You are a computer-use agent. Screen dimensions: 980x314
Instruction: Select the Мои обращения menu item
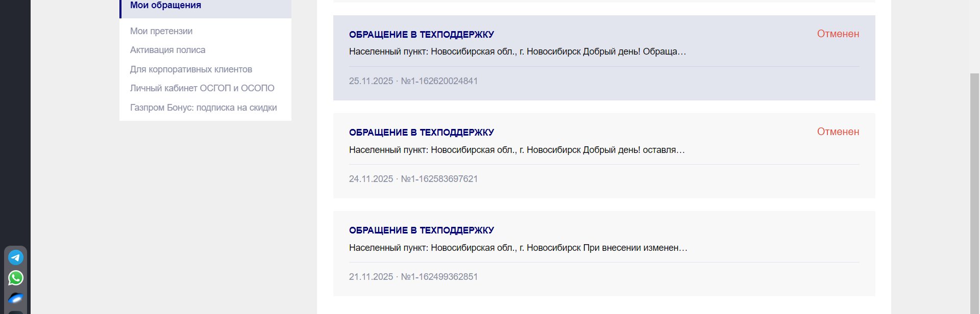(x=165, y=5)
